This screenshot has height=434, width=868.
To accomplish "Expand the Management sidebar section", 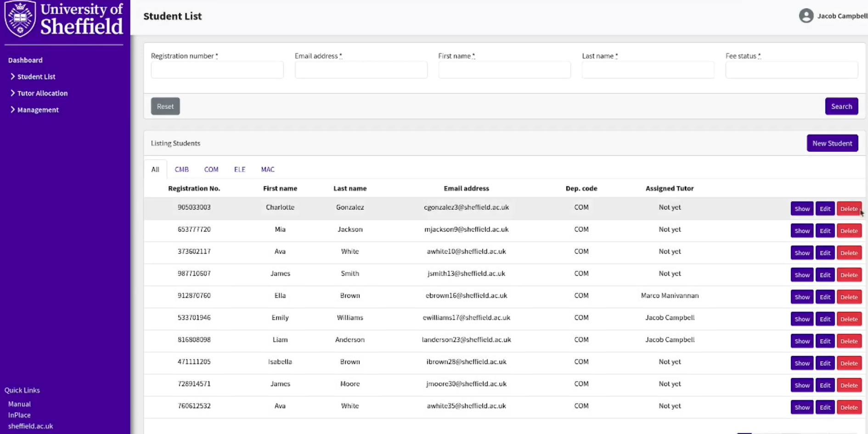I will [x=38, y=110].
